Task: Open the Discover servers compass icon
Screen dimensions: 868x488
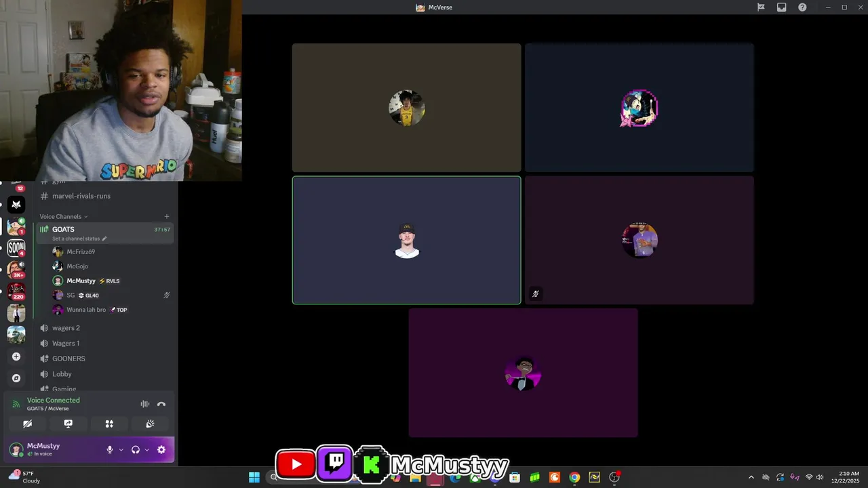Action: coord(16,378)
